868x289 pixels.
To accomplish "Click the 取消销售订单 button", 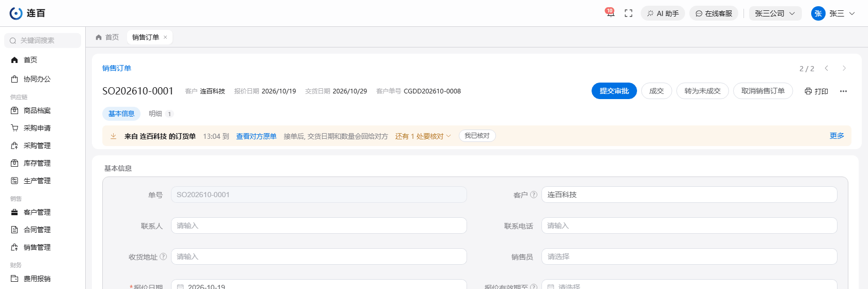I will [x=763, y=91].
